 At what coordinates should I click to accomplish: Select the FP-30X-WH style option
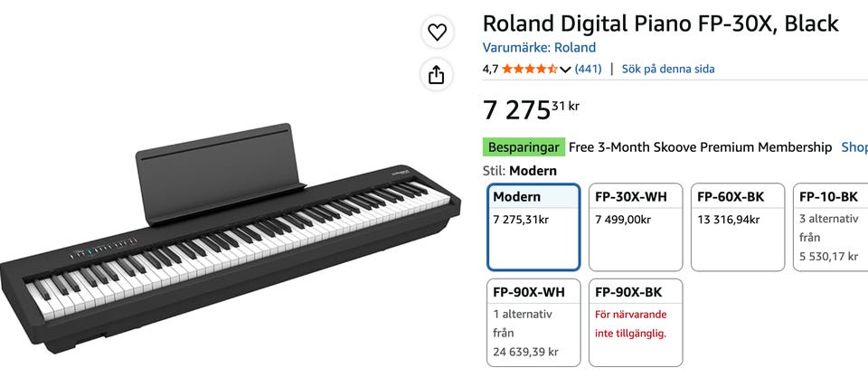click(x=636, y=227)
